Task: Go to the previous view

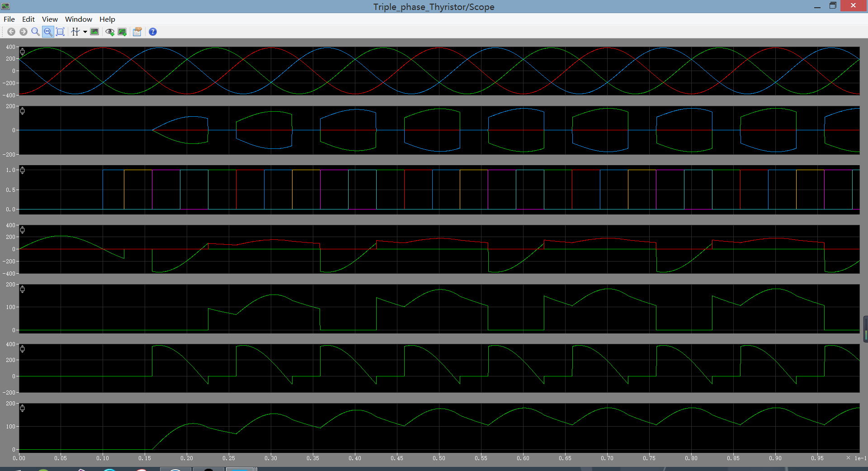Action: 11,32
